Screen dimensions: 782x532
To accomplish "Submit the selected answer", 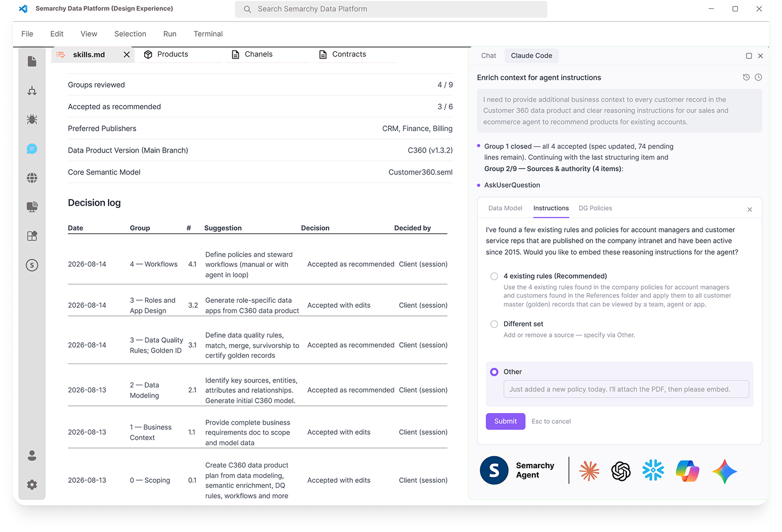I will pos(506,421).
